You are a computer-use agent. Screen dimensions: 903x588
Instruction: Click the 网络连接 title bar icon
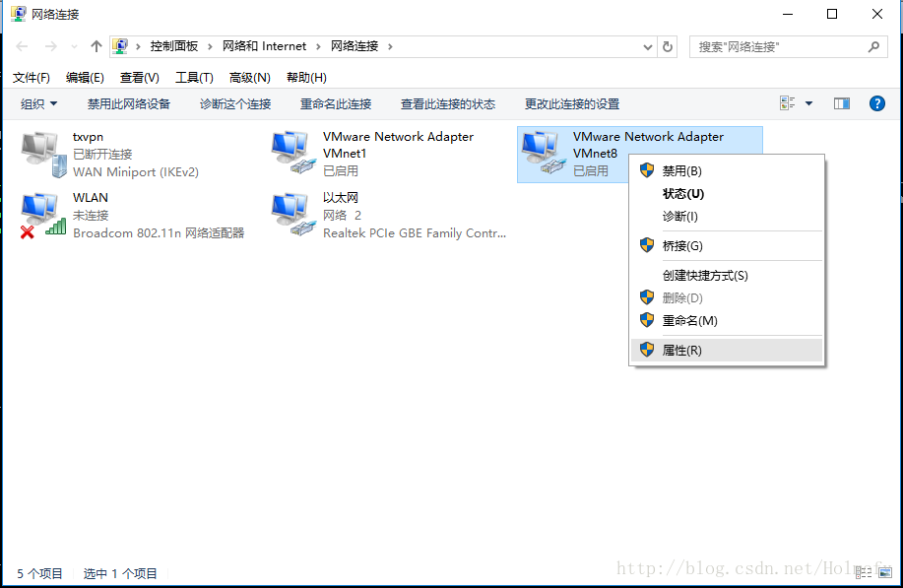pyautogui.click(x=19, y=14)
